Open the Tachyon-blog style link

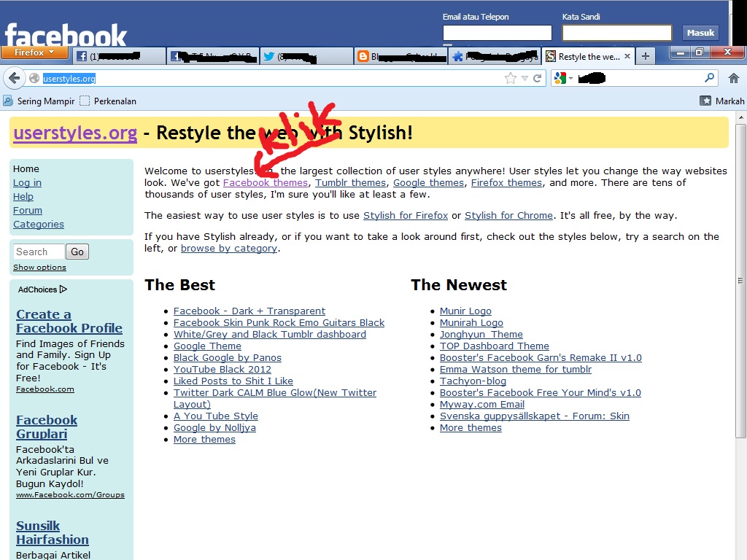[x=473, y=381]
